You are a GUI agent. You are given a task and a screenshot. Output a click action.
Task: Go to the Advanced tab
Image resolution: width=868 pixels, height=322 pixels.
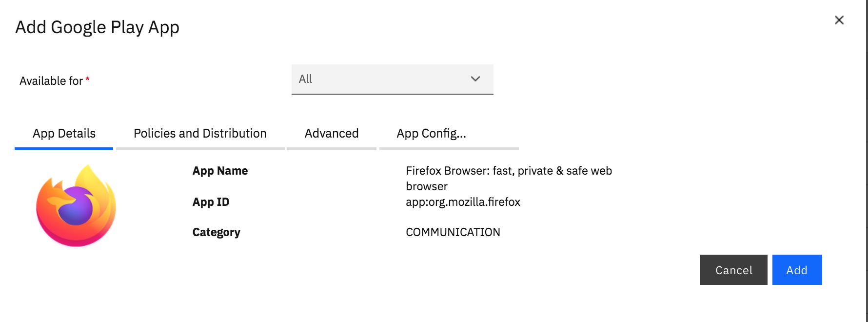pyautogui.click(x=332, y=134)
